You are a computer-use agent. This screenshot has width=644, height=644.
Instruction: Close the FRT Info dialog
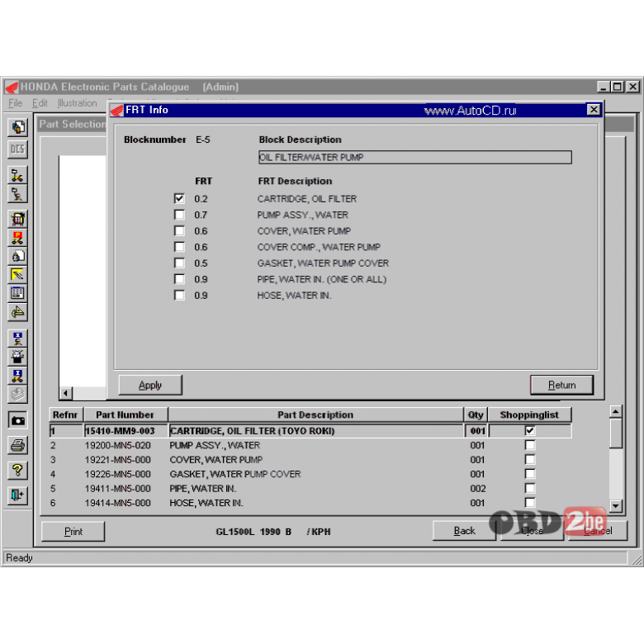click(x=594, y=110)
